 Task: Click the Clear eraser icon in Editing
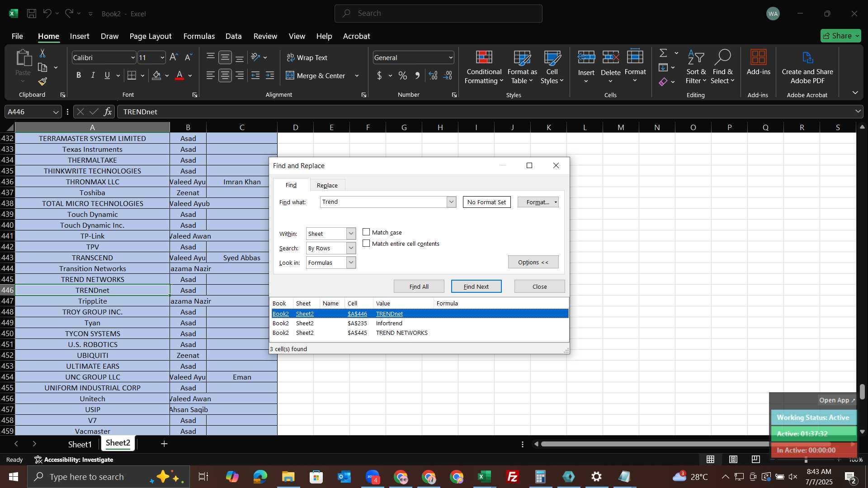click(663, 82)
